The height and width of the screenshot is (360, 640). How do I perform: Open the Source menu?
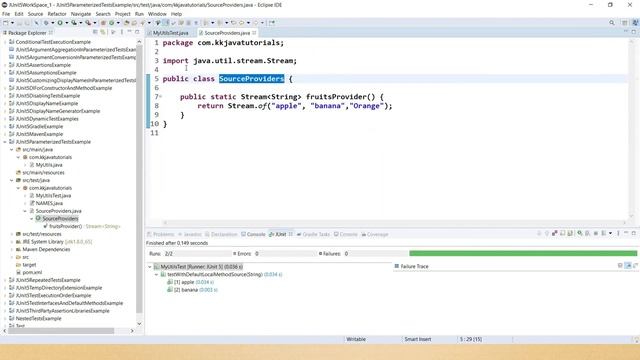pyautogui.click(x=35, y=14)
